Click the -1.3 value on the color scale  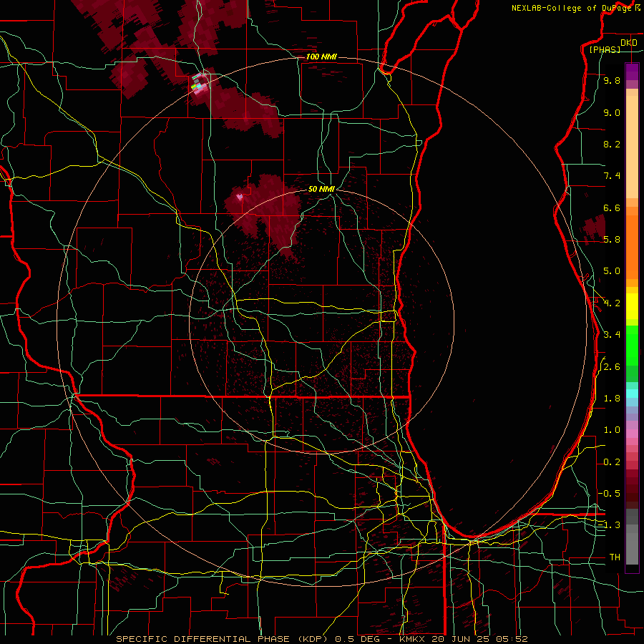[x=609, y=525]
